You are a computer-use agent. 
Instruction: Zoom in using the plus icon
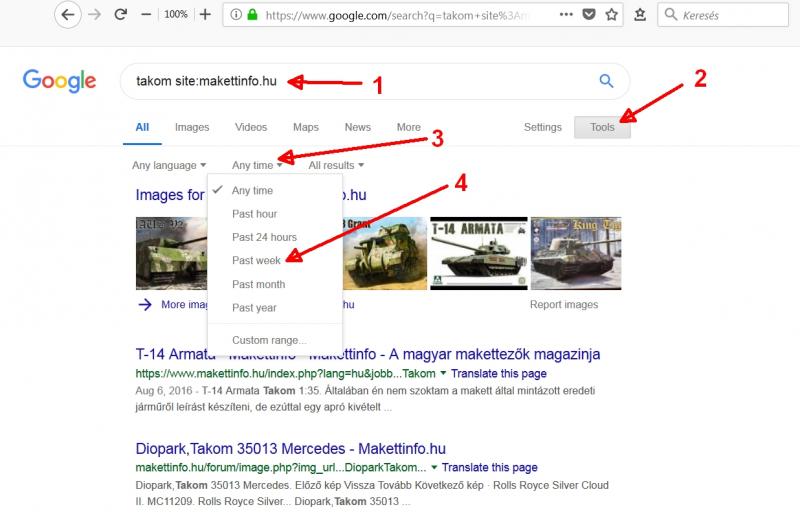tap(205, 15)
